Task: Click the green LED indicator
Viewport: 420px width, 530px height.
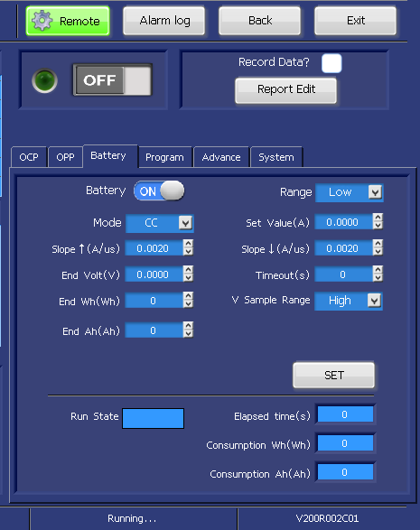Action: 44,80
